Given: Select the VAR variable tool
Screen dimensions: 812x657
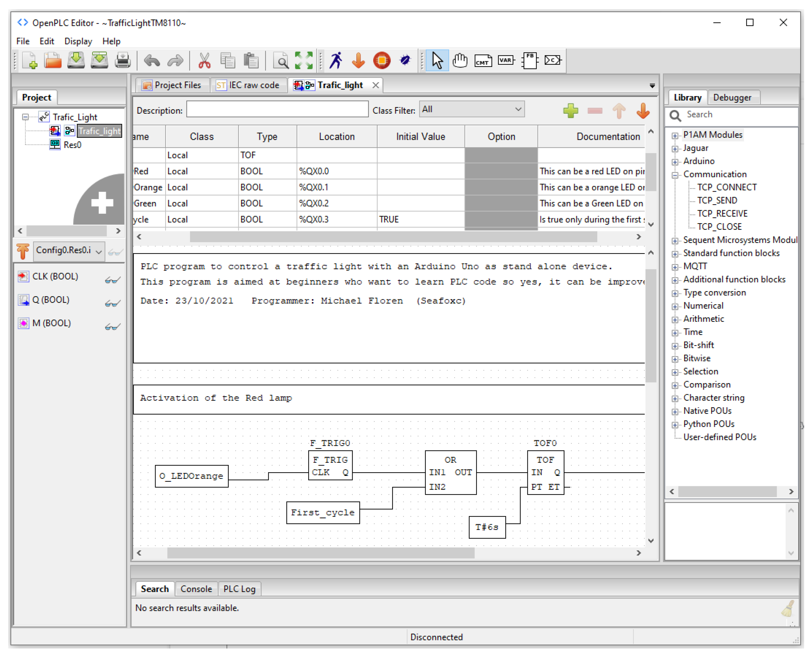Looking at the screenshot, I should [506, 60].
